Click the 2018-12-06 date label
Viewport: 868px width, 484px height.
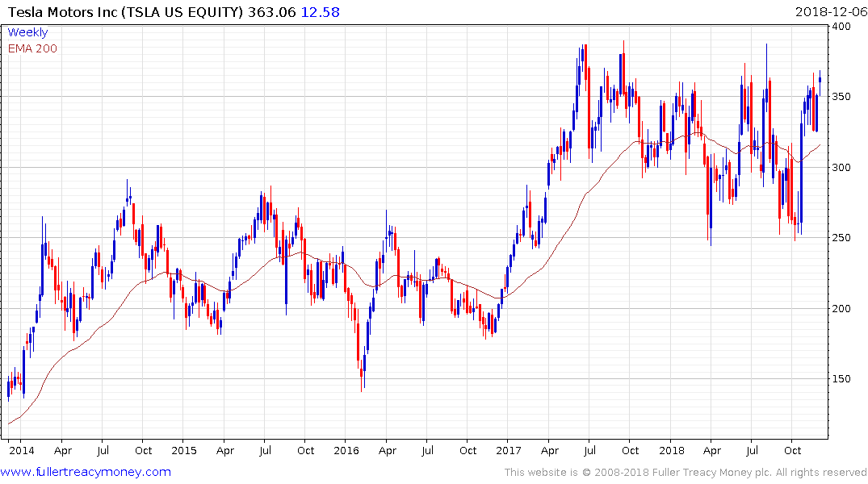[x=831, y=12]
